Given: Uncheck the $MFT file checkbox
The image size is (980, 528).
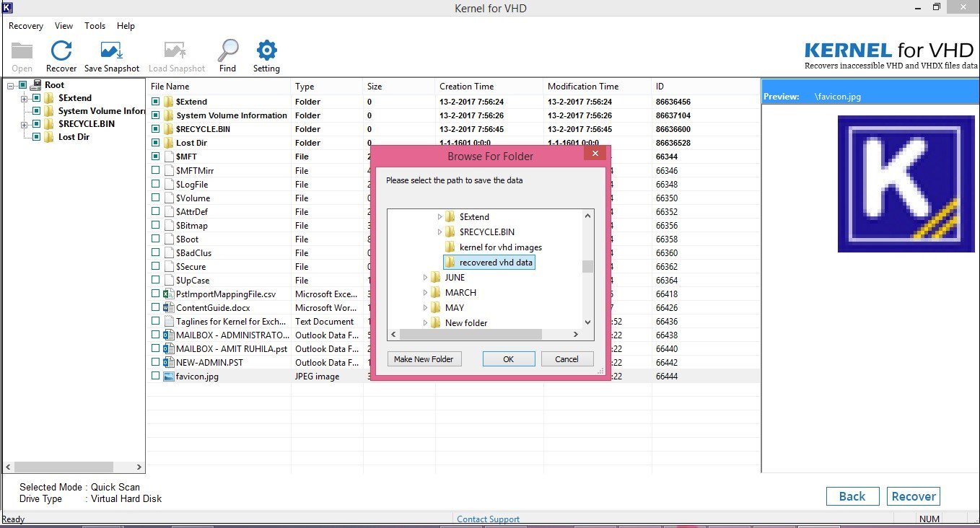Looking at the screenshot, I should coord(155,157).
